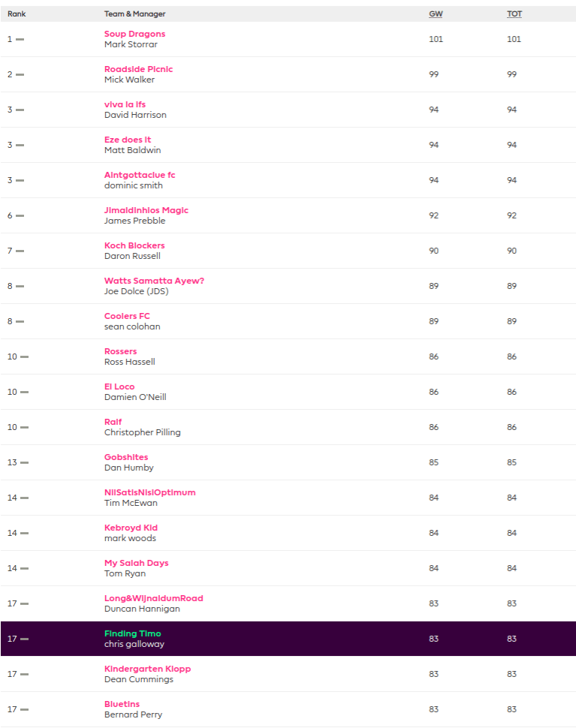Viewport: 576px width, 728px height.
Task: Open the Kindergarten Klopp team page
Action: 148,669
